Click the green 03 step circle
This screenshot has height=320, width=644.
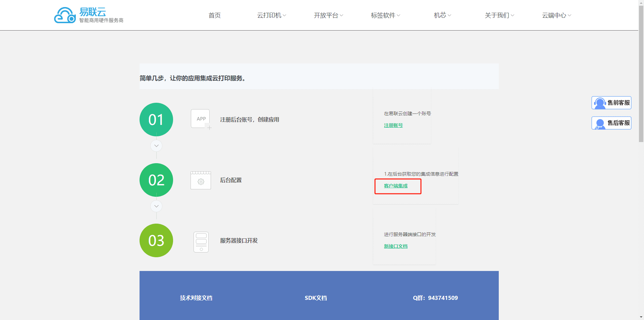tap(156, 240)
